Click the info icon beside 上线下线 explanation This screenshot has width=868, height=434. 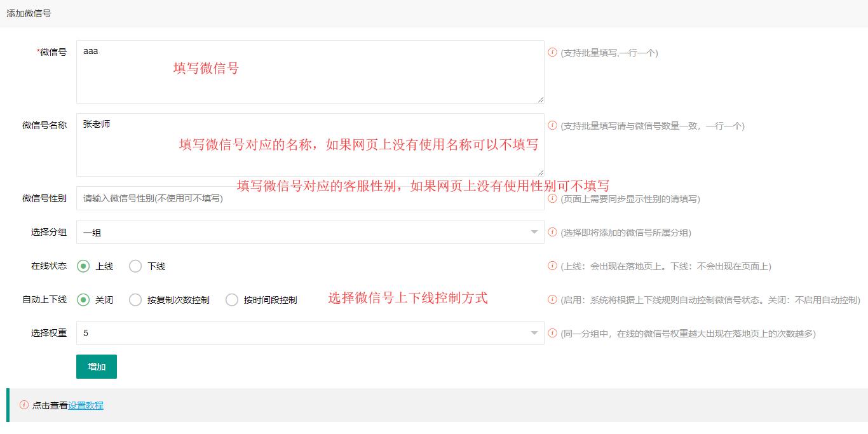pyautogui.click(x=552, y=266)
